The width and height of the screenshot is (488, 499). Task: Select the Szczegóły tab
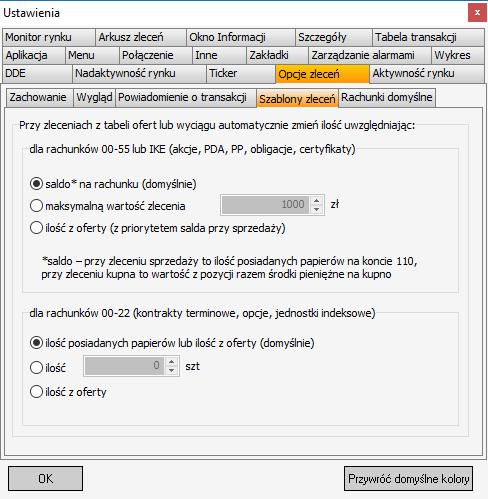pos(334,37)
